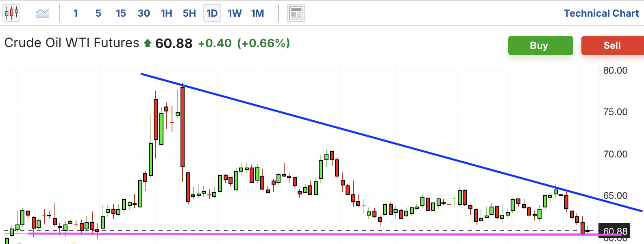
Task: Choose the 15 minute interval
Action: 121,13
